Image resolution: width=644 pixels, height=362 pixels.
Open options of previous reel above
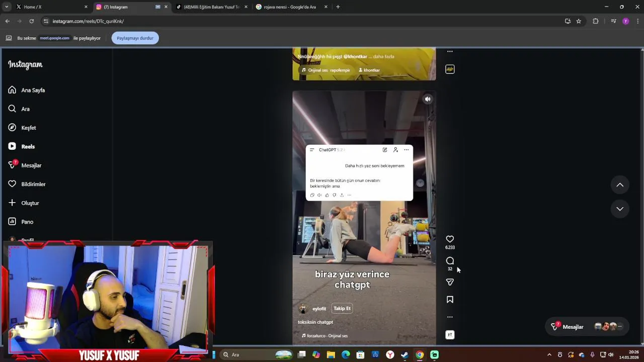(450, 51)
